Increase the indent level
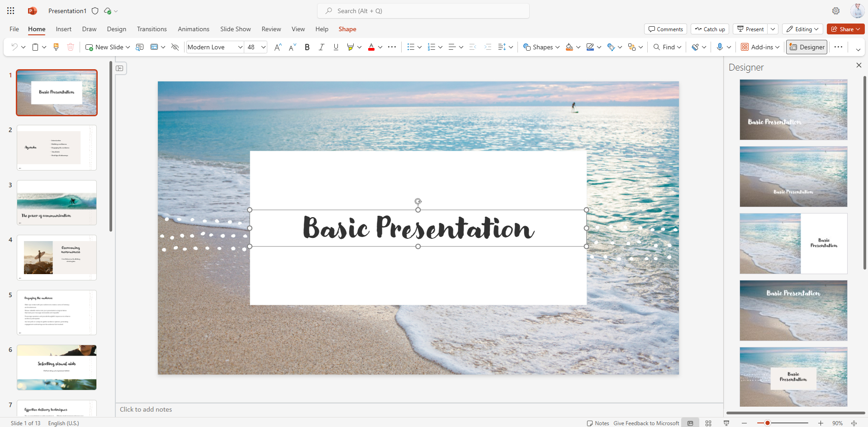The image size is (868, 427). pos(488,47)
